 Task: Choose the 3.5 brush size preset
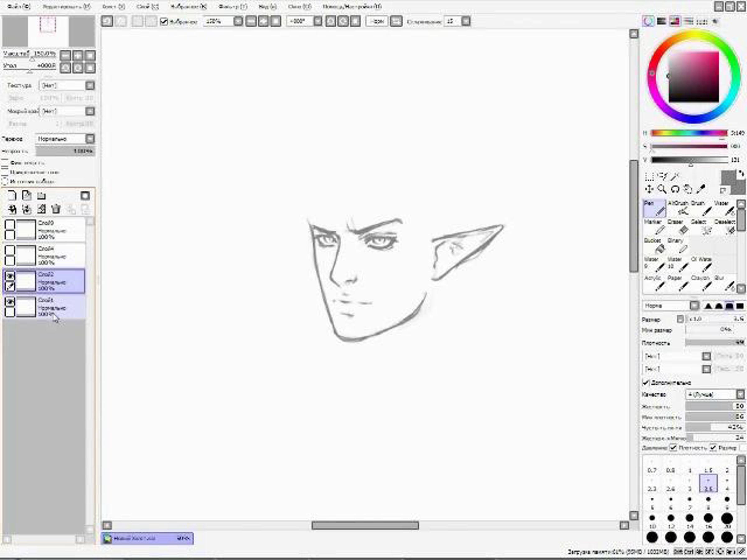[x=708, y=483]
